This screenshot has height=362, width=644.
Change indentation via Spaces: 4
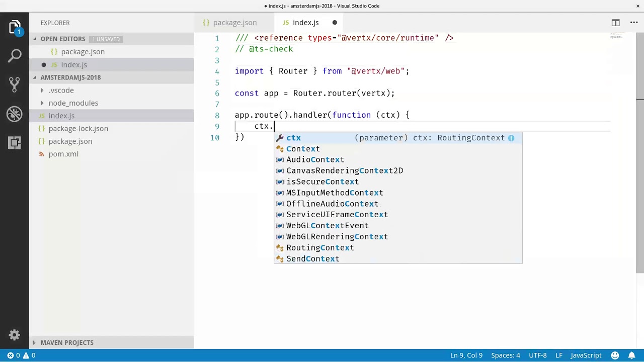pyautogui.click(x=506, y=355)
